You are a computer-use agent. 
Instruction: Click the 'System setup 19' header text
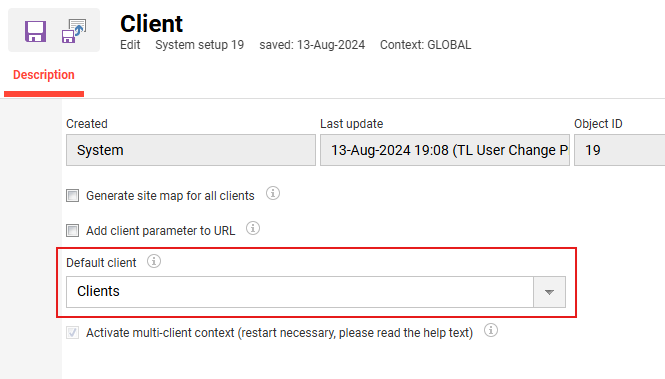tap(199, 45)
